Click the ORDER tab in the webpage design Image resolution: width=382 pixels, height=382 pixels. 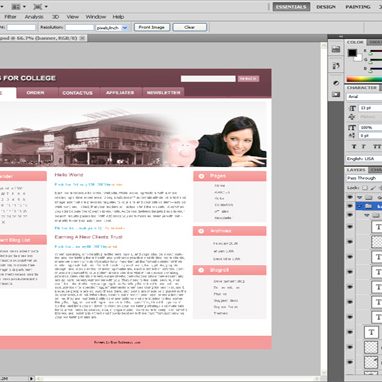[x=35, y=93]
